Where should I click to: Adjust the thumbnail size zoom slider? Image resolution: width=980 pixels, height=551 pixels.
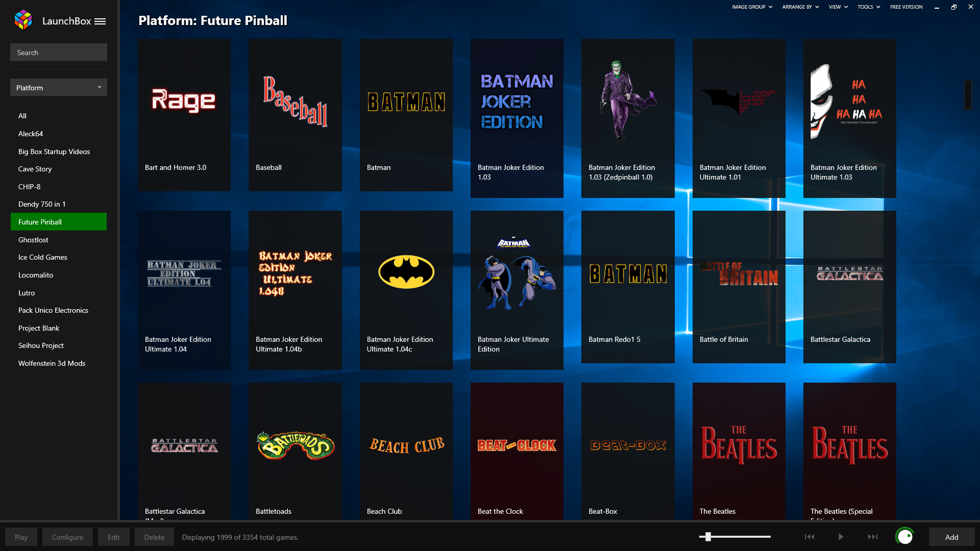click(x=708, y=537)
